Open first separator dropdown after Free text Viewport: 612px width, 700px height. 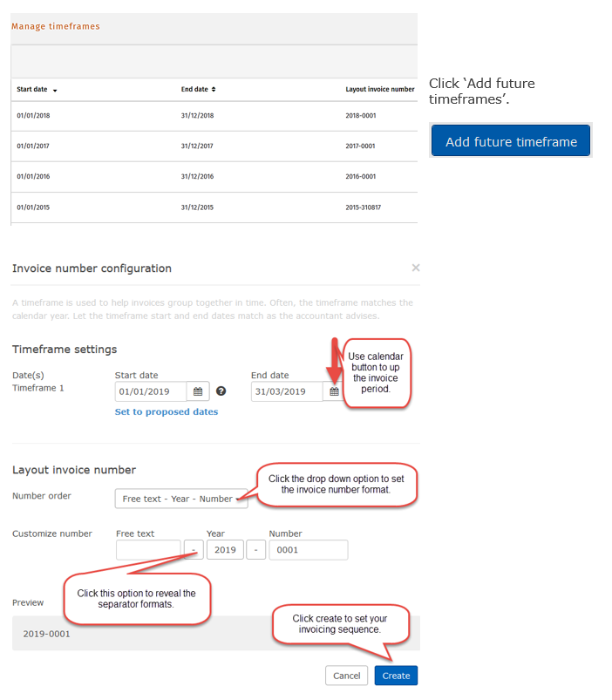(x=194, y=550)
